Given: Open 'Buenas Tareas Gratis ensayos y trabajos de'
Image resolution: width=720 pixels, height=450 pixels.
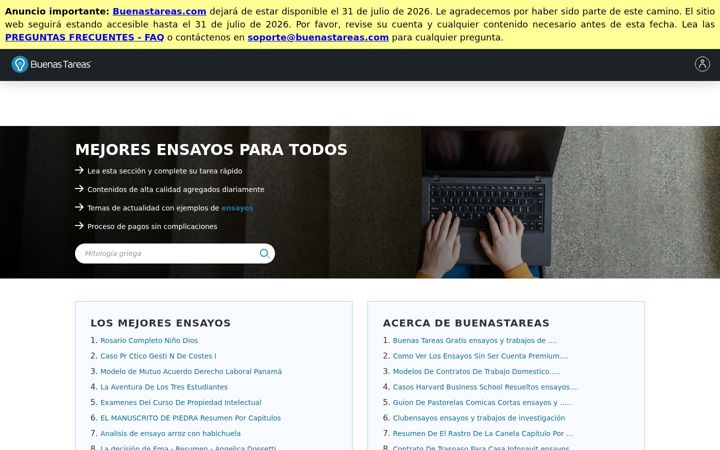Looking at the screenshot, I should click(474, 341).
